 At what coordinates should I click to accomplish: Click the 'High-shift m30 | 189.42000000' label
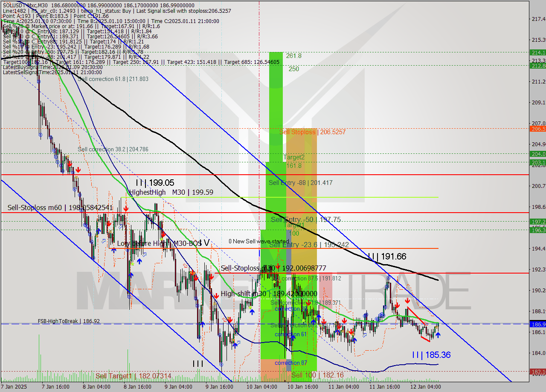click(269, 294)
